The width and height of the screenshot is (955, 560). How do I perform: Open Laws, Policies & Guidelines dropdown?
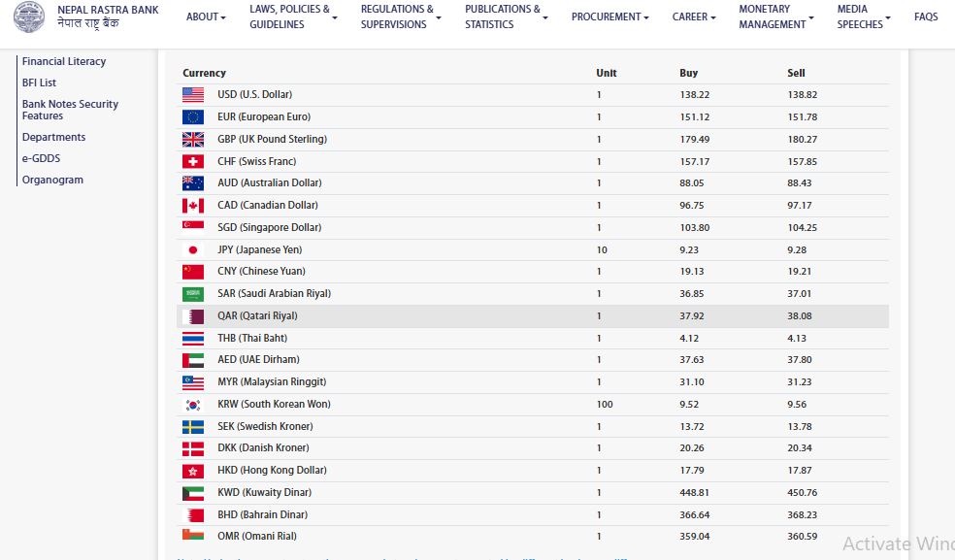(x=293, y=16)
